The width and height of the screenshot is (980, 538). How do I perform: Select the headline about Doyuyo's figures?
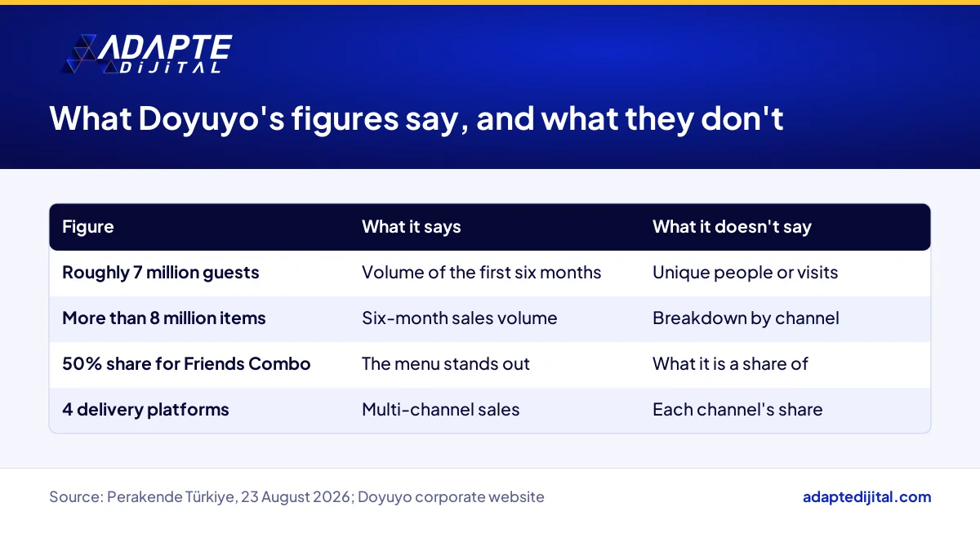(x=416, y=118)
